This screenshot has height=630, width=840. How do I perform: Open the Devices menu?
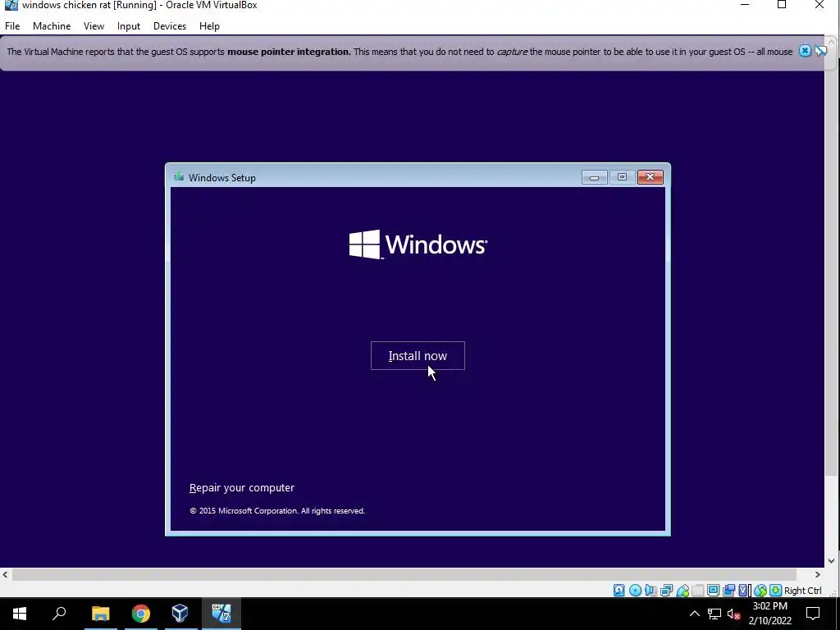170,25
